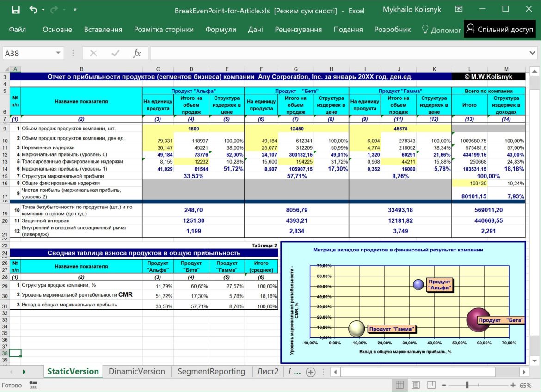Open the Рецензування ribbon tab
This screenshot has height=392, width=541.
298,30
